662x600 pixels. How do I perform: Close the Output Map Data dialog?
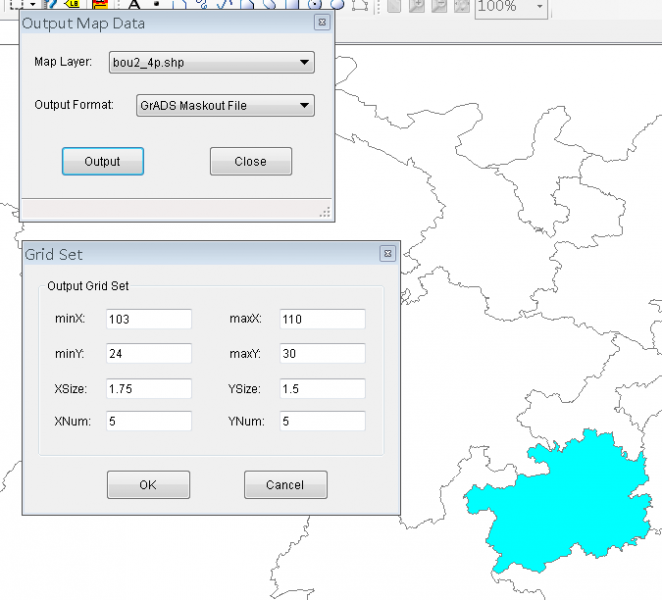point(321,22)
